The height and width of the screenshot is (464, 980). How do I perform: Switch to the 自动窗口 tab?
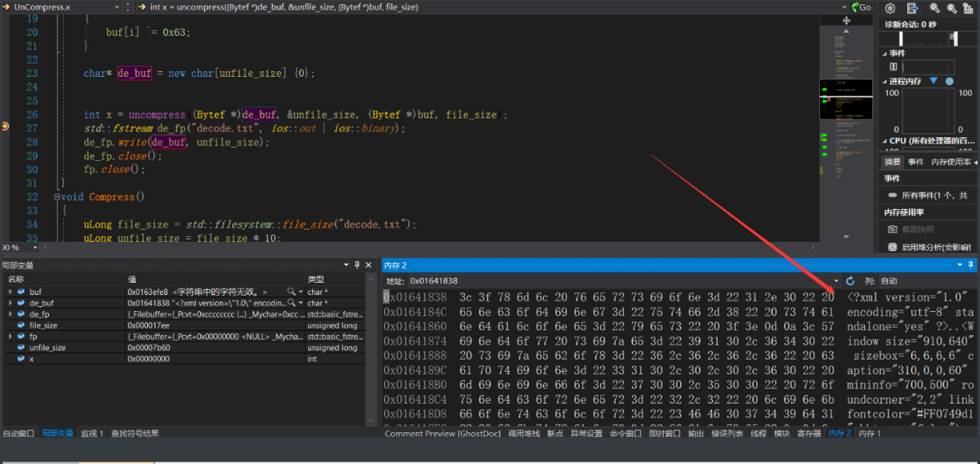point(20,433)
